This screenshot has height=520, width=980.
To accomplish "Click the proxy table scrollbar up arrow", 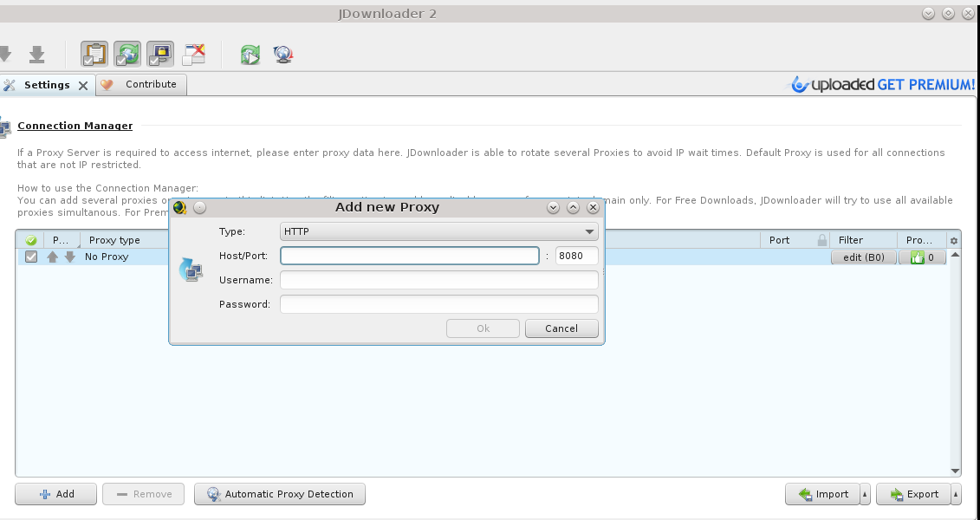I will pos(955,255).
